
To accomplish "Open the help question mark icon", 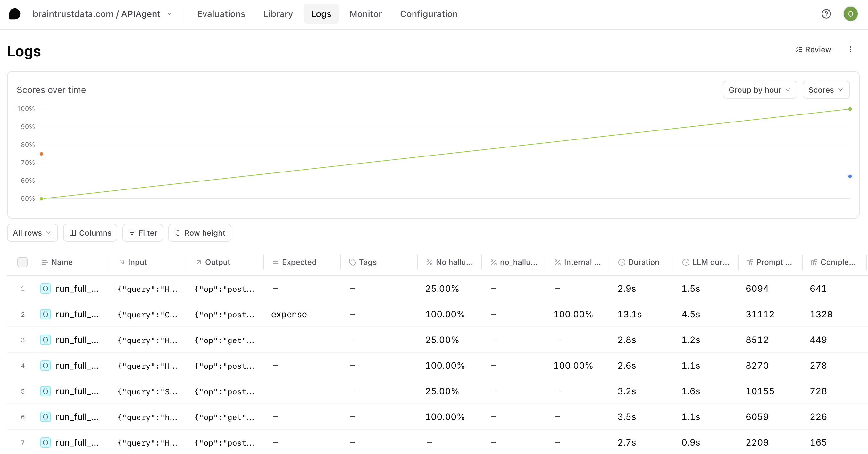I will pyautogui.click(x=826, y=14).
